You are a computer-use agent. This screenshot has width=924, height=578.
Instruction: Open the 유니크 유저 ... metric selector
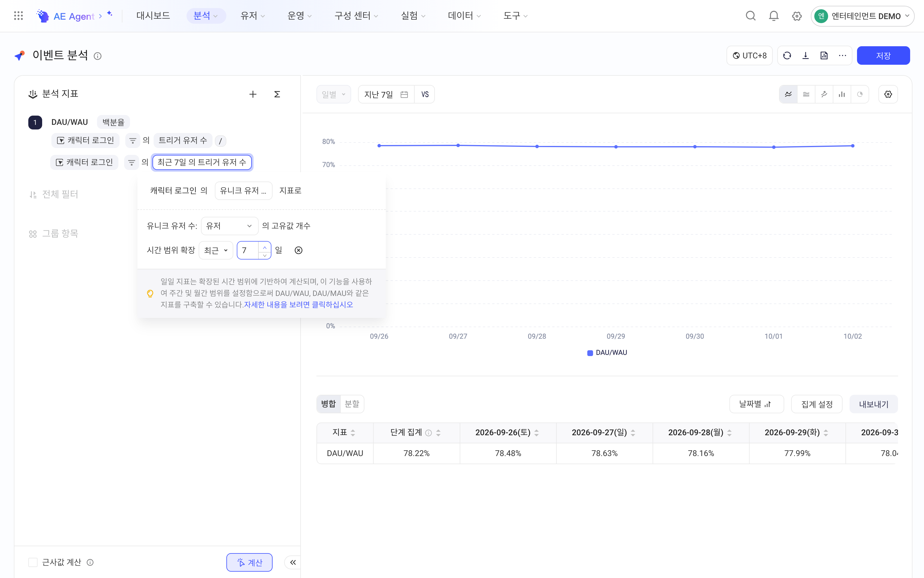click(243, 191)
